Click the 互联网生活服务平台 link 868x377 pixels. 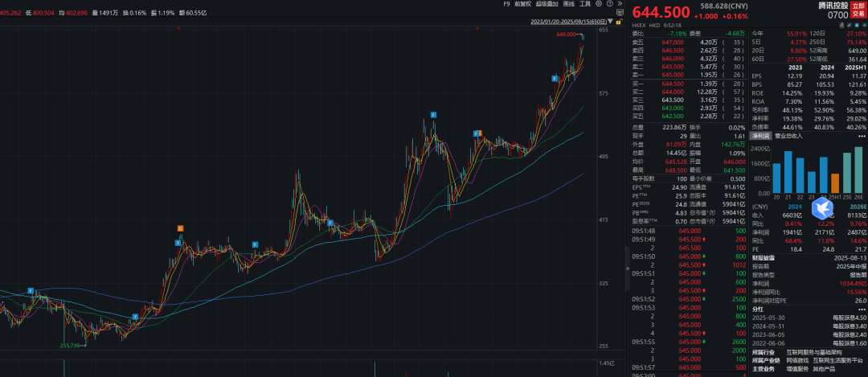[x=837, y=360]
